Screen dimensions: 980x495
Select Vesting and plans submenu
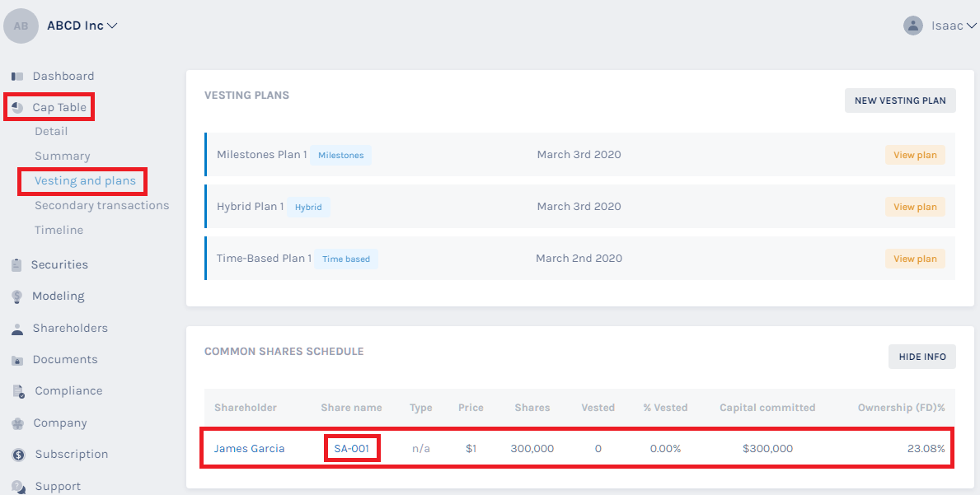[x=85, y=181]
